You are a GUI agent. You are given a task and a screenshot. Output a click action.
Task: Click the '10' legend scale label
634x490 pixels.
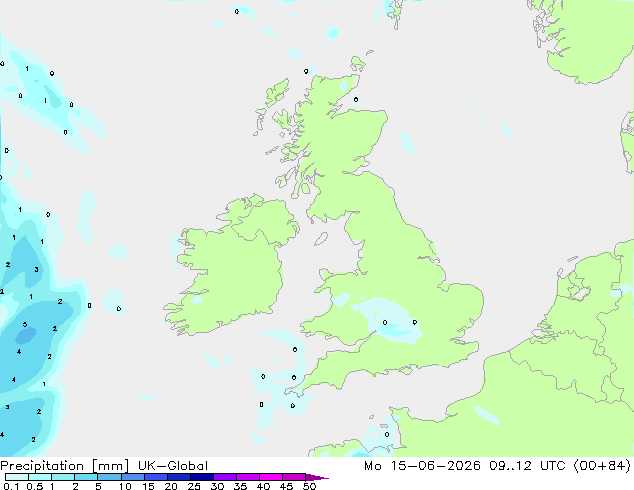pyautogui.click(x=125, y=486)
